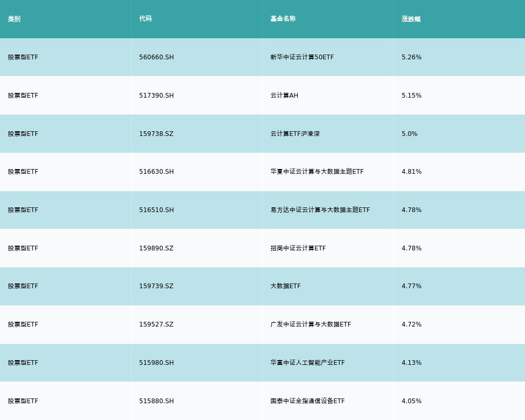This screenshot has height=420, width=525.
Task: Click the 5.26% change value
Action: coord(412,57)
